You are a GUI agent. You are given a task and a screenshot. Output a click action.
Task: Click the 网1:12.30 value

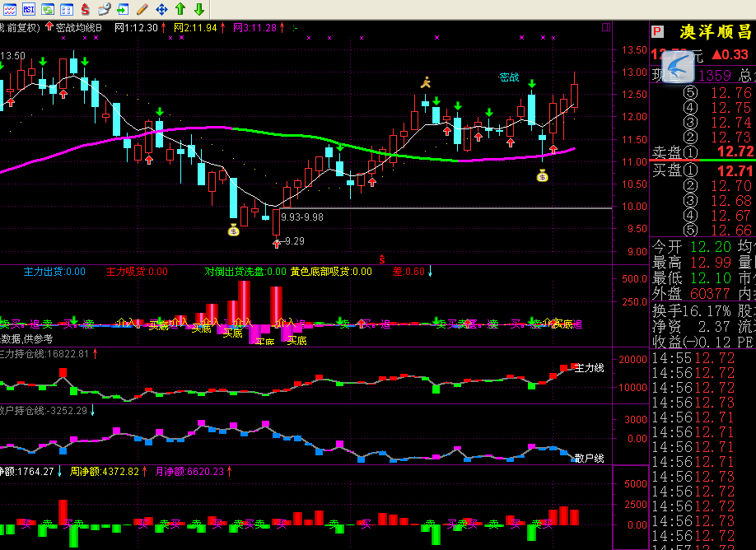tap(136, 28)
